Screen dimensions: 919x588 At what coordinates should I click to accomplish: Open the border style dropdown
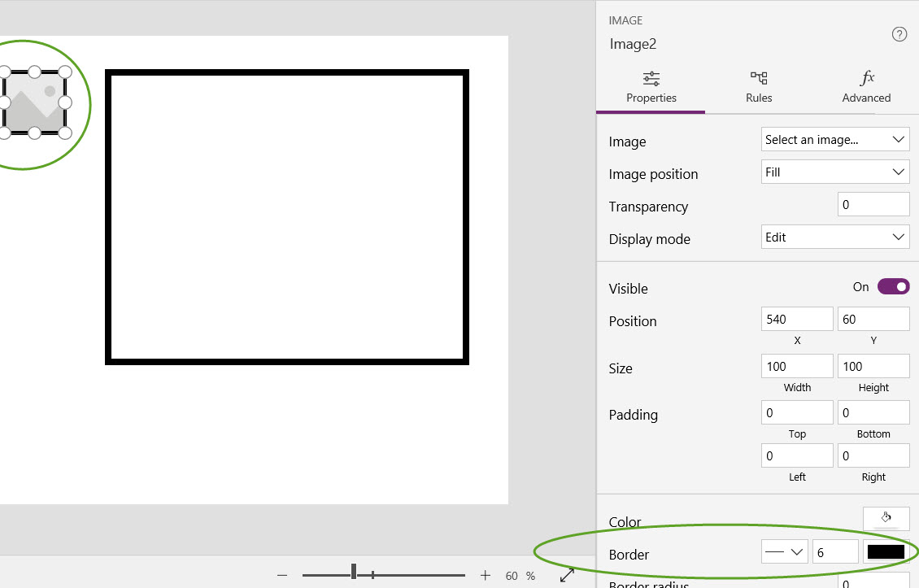click(x=784, y=552)
